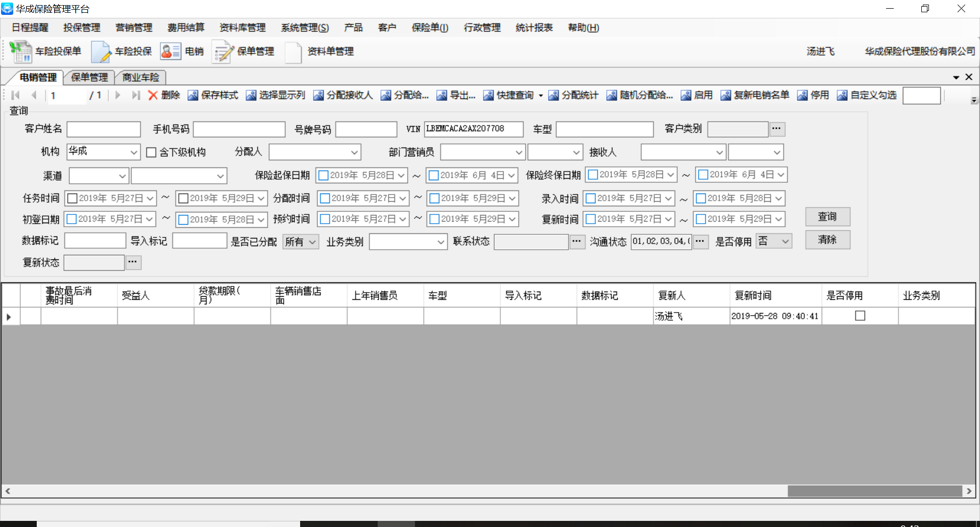
Task: Open 客户类别 ellipsis picker button
Action: point(776,129)
